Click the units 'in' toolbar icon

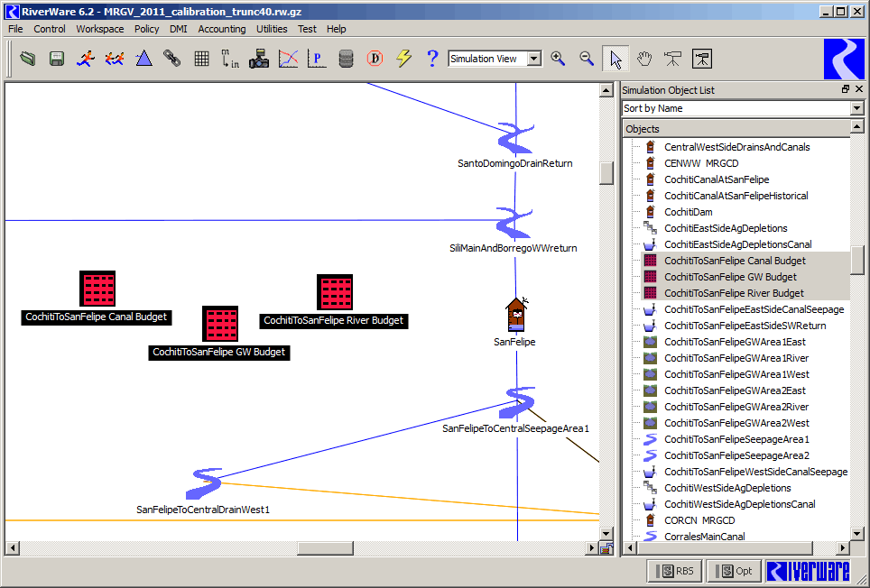230,59
